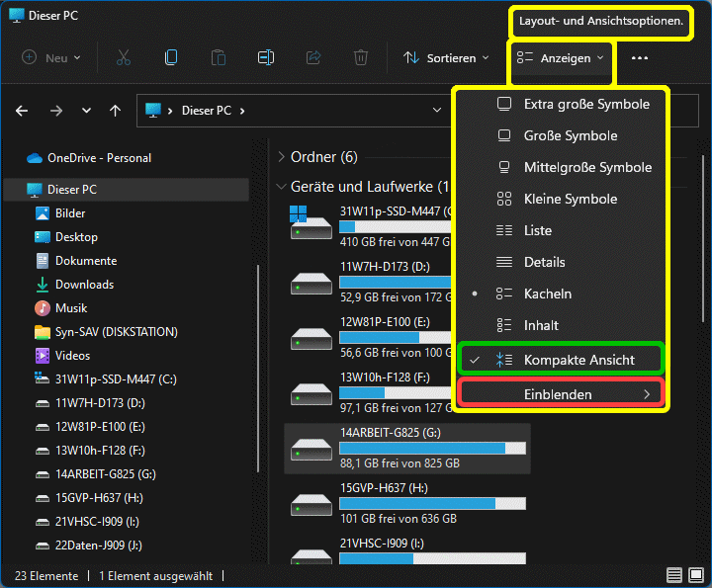Open the Sortieren dropdown

point(446,58)
